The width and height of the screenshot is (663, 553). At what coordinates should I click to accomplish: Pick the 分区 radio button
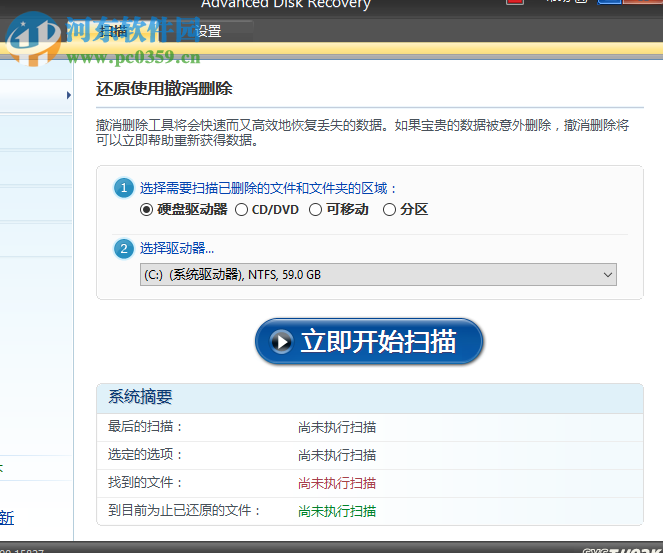coord(390,210)
